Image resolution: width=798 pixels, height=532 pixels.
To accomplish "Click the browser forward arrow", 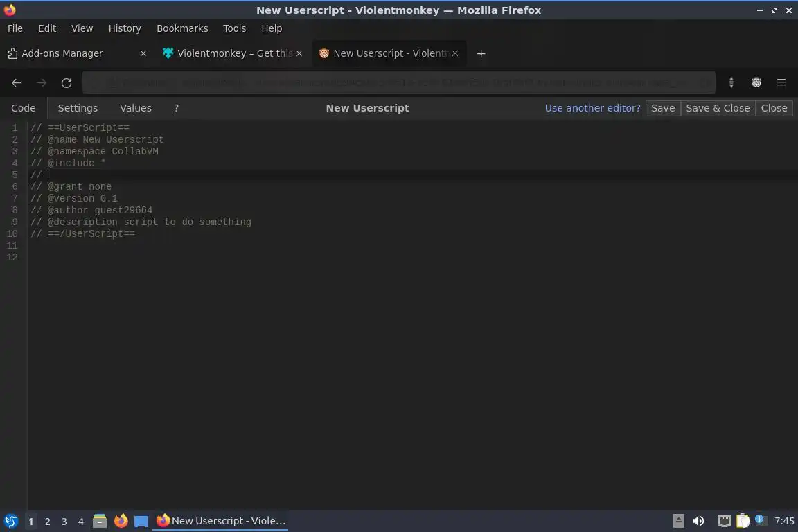I will (42, 82).
